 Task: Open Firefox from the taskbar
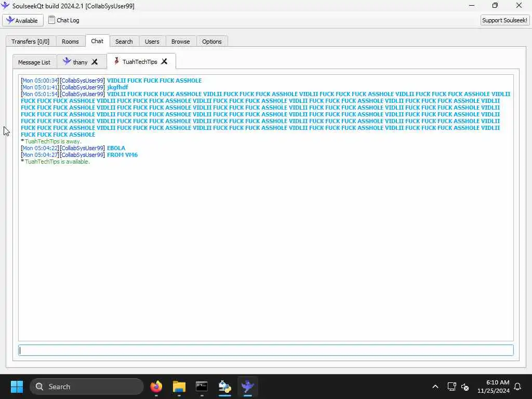[x=156, y=387]
